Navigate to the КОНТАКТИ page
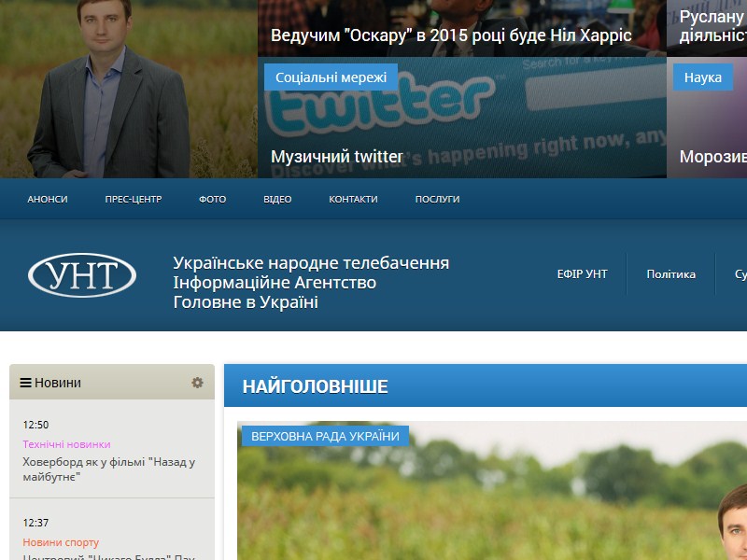 353,200
